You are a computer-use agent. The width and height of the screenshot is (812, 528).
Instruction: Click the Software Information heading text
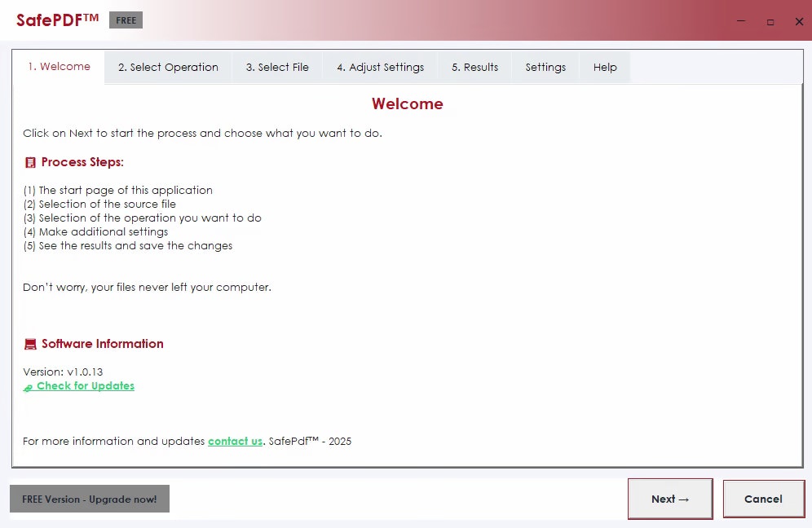coord(103,344)
